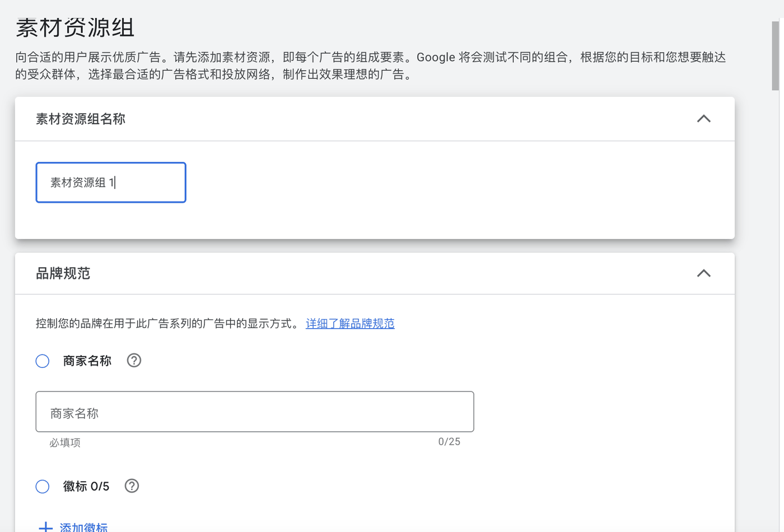Open help icon next to 徽标 0/5
This screenshot has height=532, width=784.
tap(132, 486)
